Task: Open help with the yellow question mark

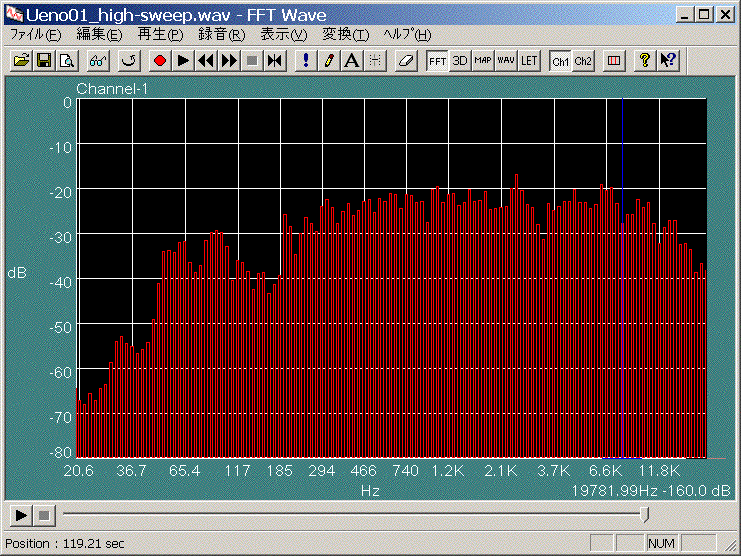Action: [x=645, y=61]
